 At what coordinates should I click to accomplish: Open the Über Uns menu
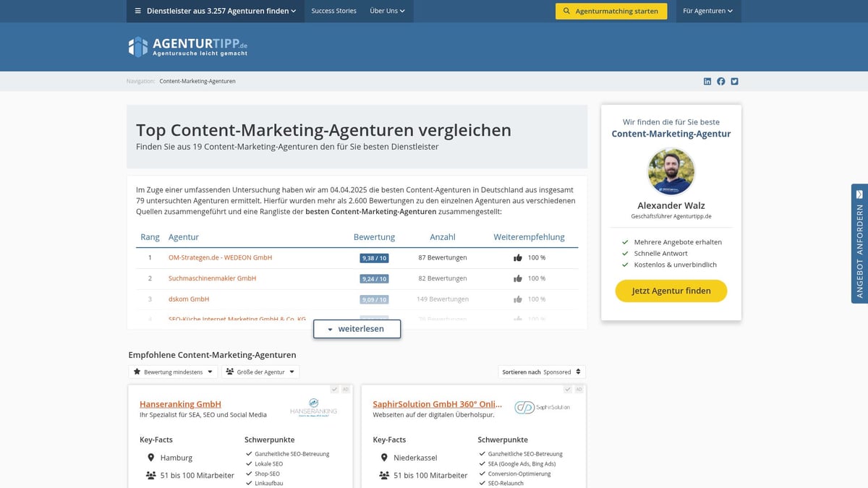(x=387, y=11)
